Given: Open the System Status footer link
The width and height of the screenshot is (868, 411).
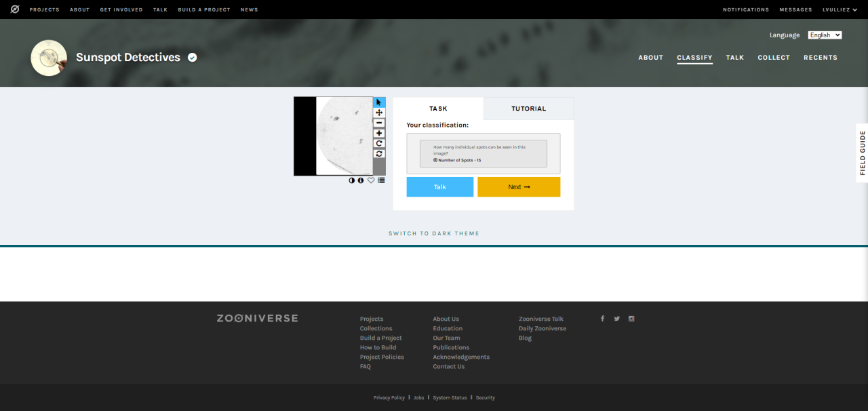Looking at the screenshot, I should (x=450, y=397).
